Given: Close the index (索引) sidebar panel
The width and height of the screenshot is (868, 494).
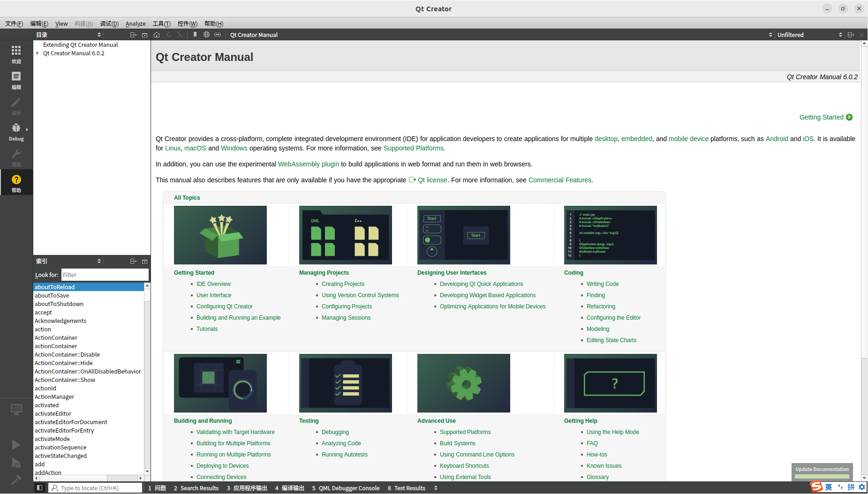Looking at the screenshot, I should click(144, 261).
